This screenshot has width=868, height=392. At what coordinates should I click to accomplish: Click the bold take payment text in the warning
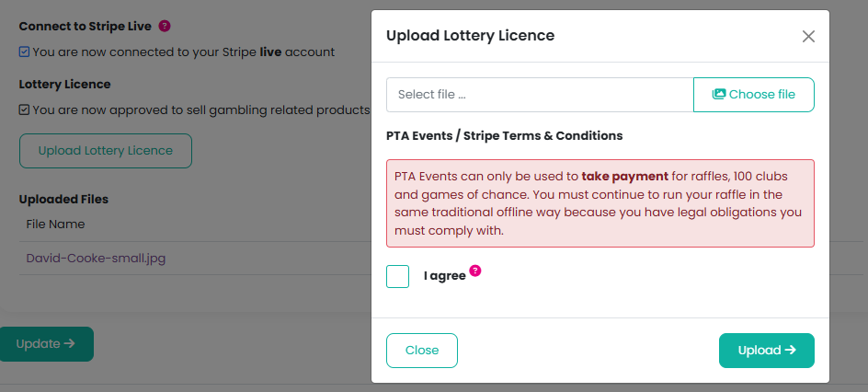(625, 176)
